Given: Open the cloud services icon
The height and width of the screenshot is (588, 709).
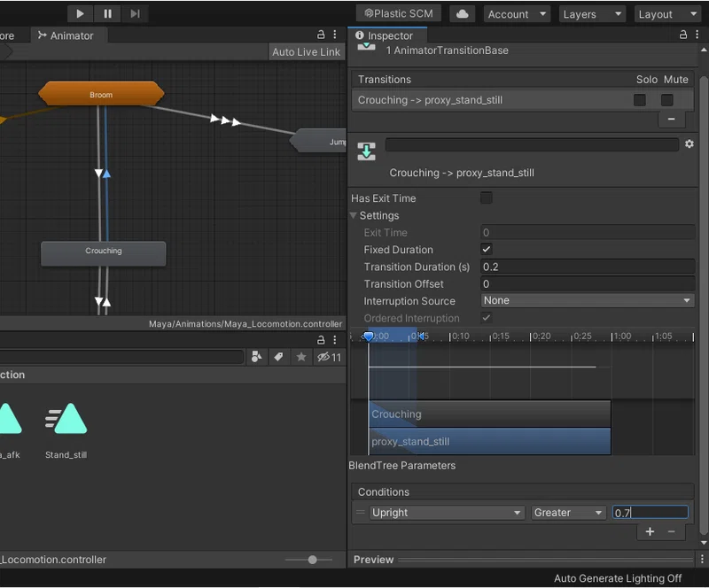Looking at the screenshot, I should click(x=462, y=14).
